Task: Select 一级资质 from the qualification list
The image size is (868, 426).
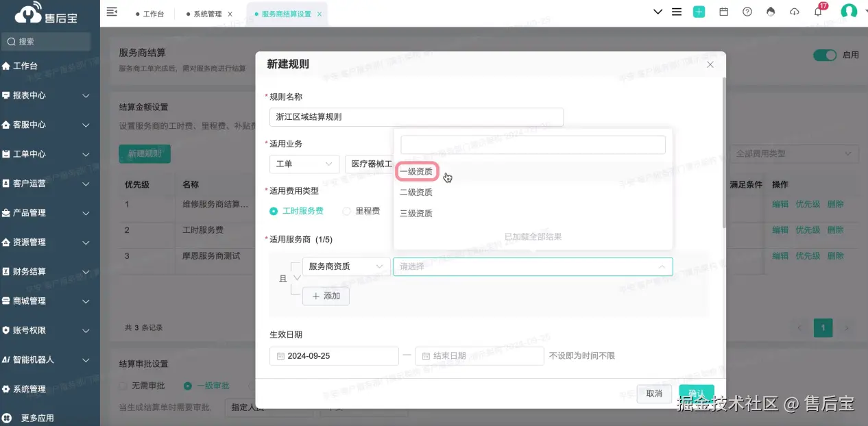Action: (416, 171)
